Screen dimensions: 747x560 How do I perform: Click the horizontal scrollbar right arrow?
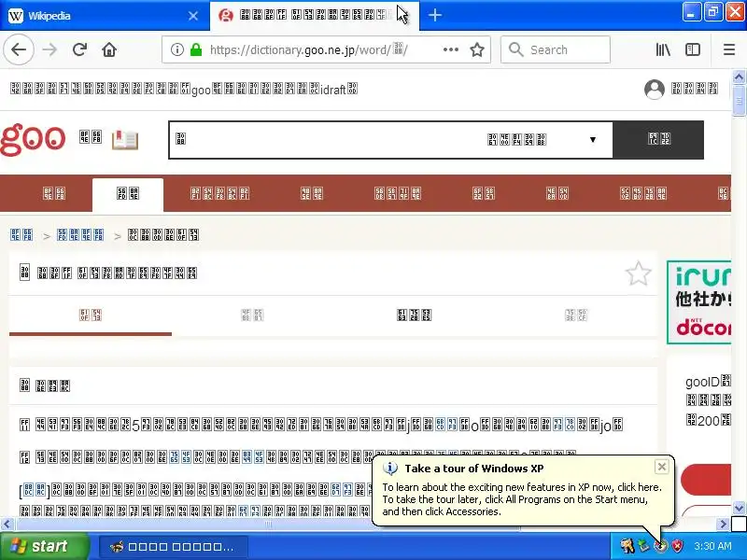coord(723,525)
